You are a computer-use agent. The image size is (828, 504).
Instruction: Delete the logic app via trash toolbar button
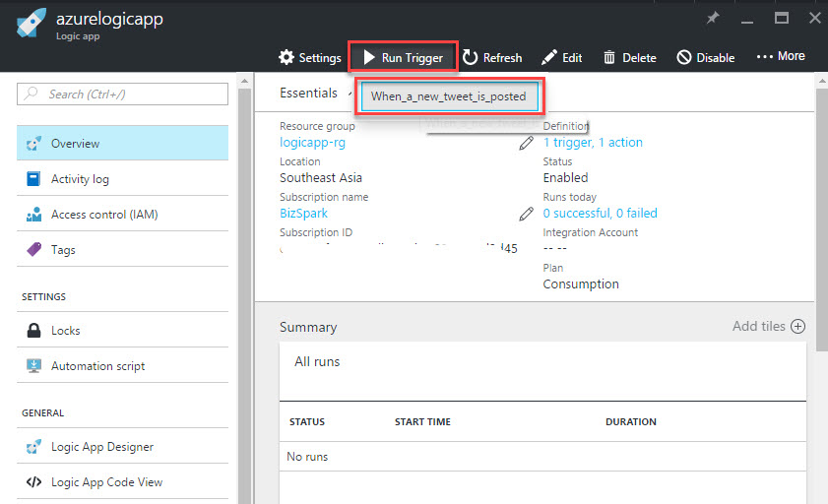pos(630,57)
